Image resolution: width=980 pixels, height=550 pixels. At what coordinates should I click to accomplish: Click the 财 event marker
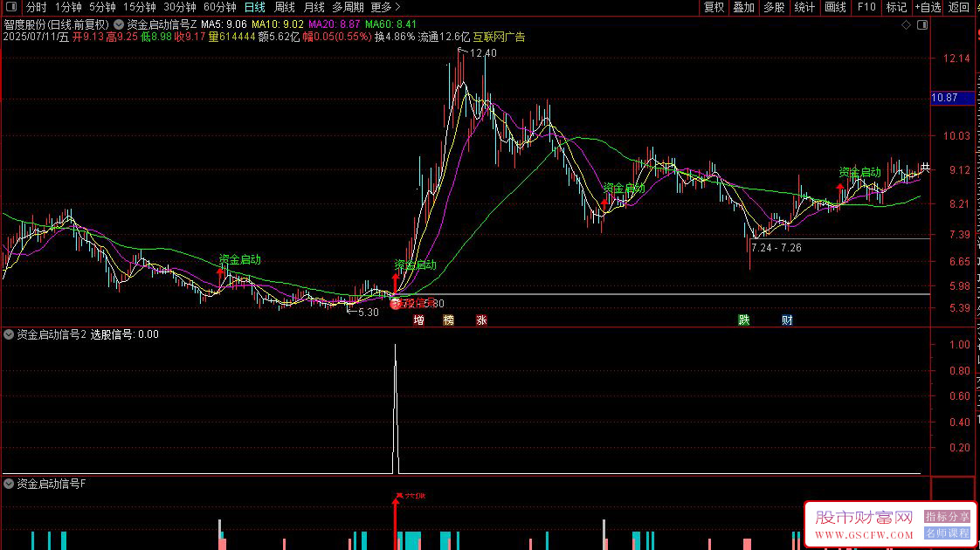tap(787, 320)
